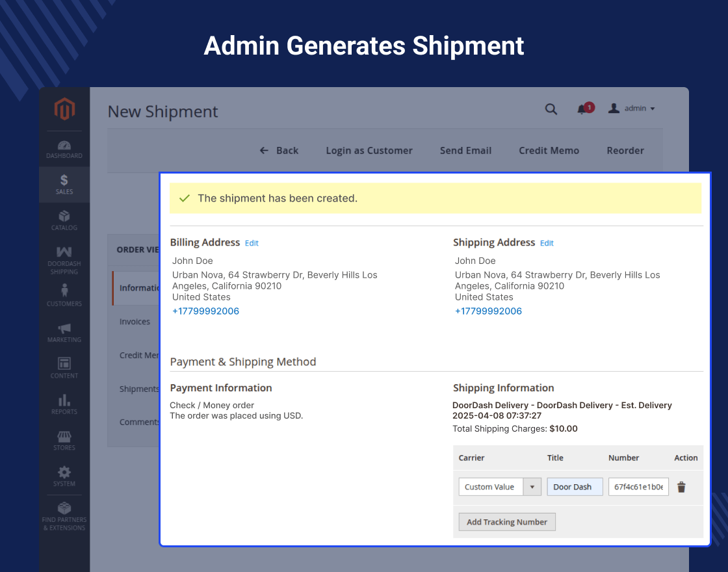The image size is (728, 572).
Task: Click the Send Email button
Action: pyautogui.click(x=465, y=150)
